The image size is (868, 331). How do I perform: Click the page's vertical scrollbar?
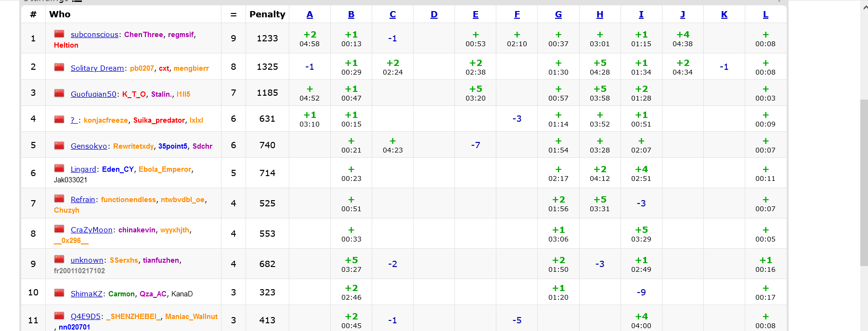864,183
